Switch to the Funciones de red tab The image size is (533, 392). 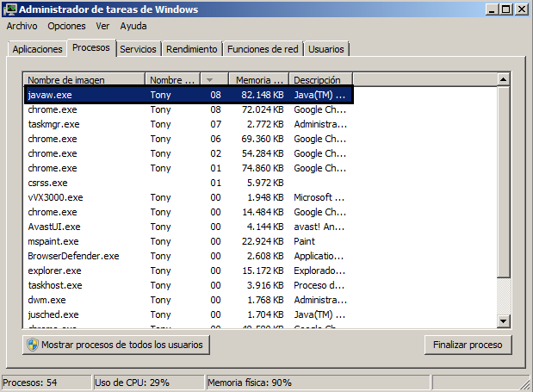click(263, 49)
